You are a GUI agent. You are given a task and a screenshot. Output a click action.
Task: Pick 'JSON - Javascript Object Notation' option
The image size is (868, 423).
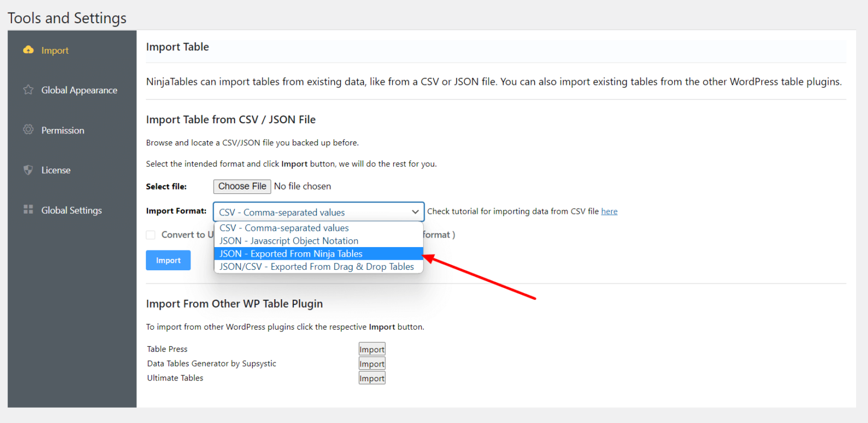288,240
